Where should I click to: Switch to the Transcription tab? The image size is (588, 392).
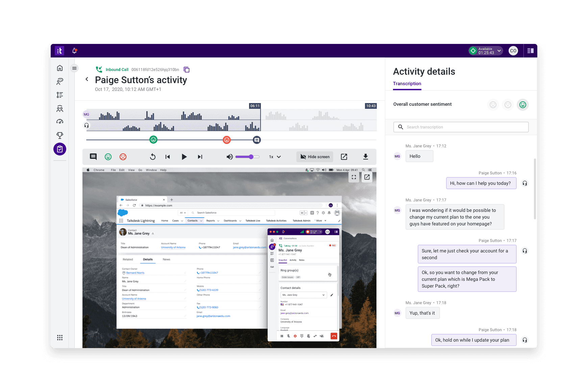point(407,84)
